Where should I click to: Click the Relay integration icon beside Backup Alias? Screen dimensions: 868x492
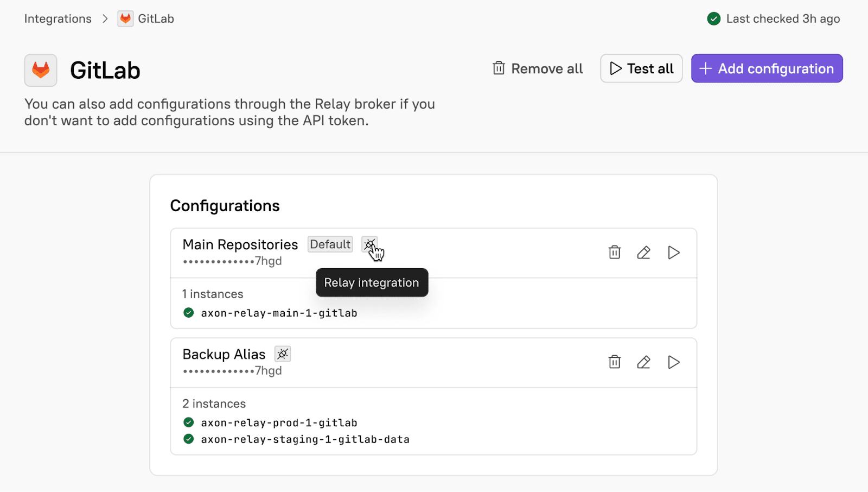pos(283,354)
